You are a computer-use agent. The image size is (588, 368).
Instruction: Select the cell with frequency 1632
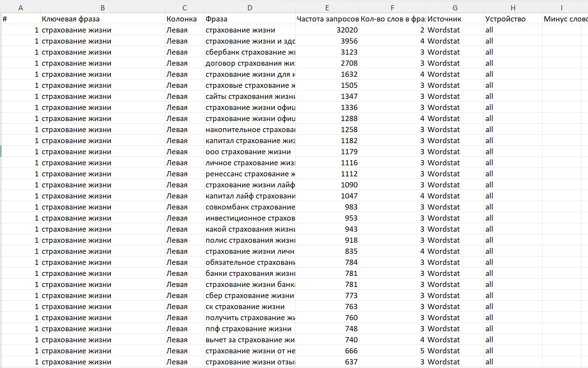point(327,74)
